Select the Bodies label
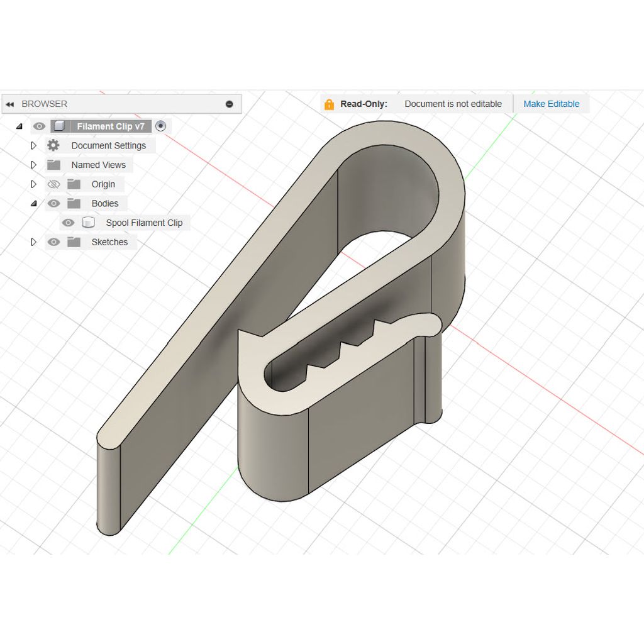Viewport: 644px width, 644px height. coord(105,204)
